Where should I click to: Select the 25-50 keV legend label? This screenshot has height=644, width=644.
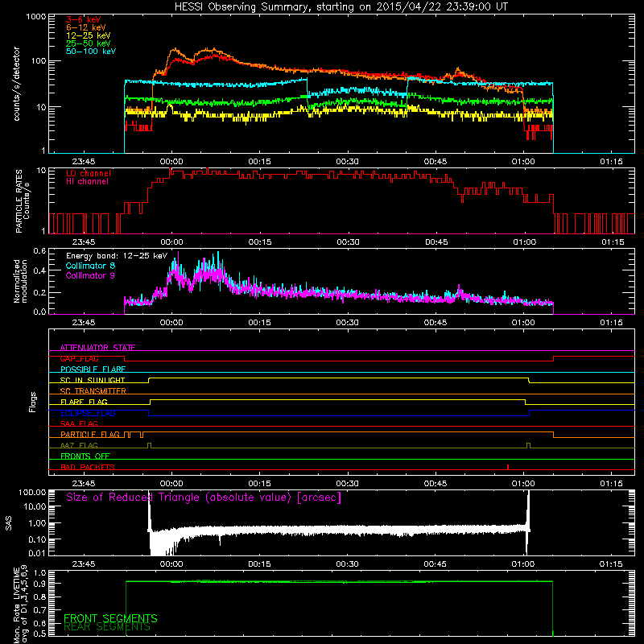(89, 43)
